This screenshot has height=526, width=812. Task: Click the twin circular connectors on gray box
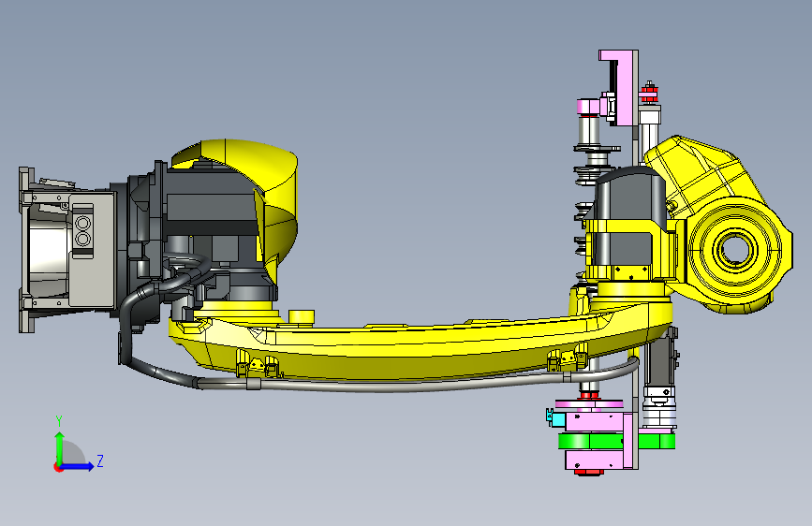82,231
